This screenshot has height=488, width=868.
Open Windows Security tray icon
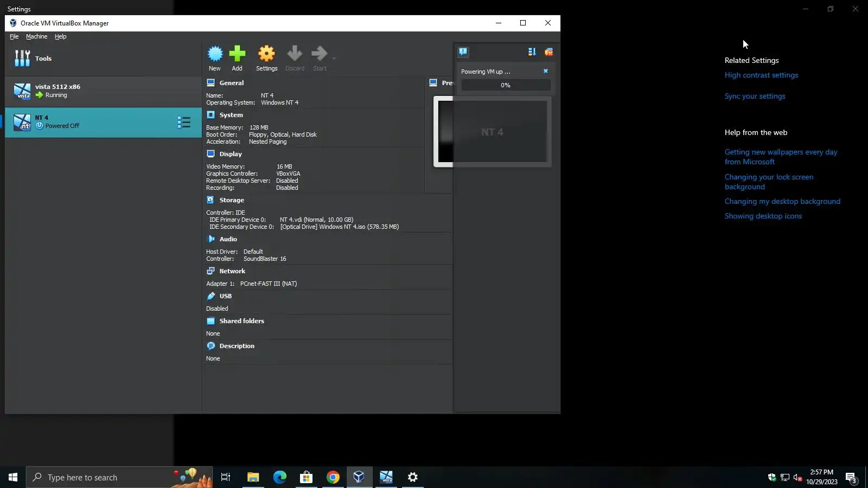click(771, 477)
